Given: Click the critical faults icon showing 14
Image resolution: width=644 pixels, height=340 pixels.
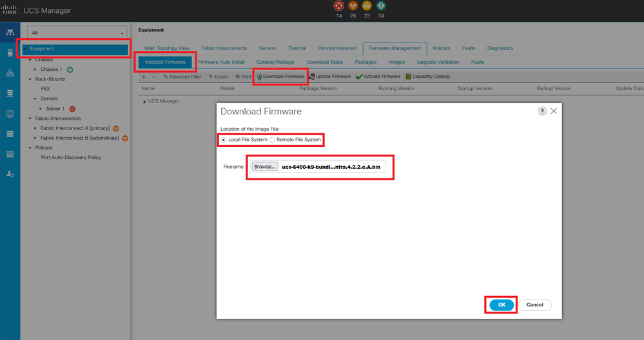Looking at the screenshot, I should click(339, 6).
